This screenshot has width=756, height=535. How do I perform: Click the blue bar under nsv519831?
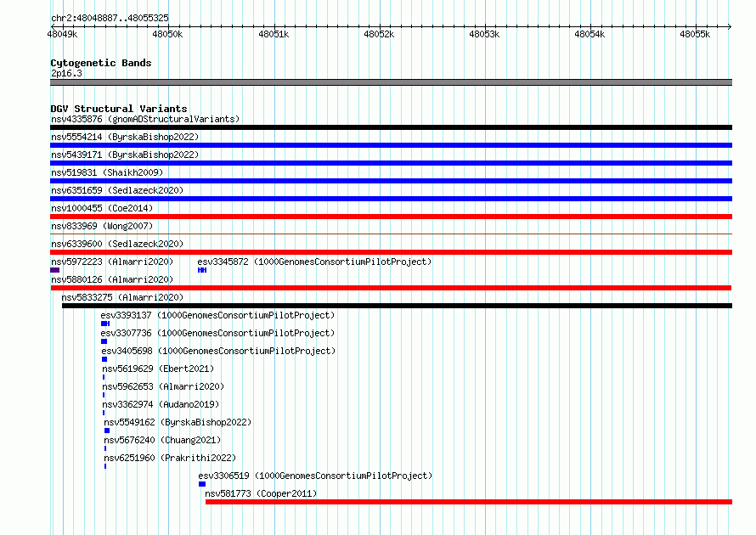pyautogui.click(x=391, y=181)
